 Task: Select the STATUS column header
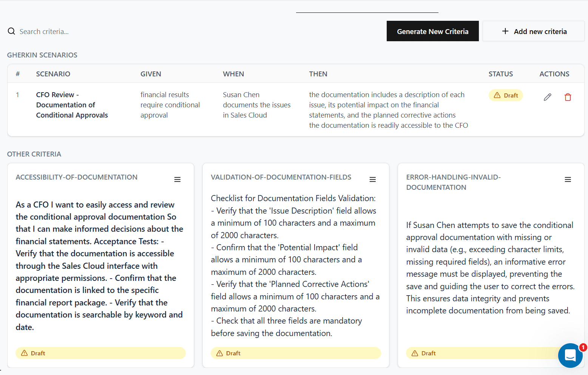501,74
